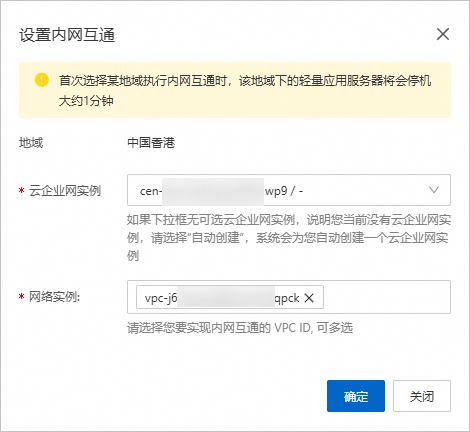Confirm settings with the 确定 button

point(356,396)
